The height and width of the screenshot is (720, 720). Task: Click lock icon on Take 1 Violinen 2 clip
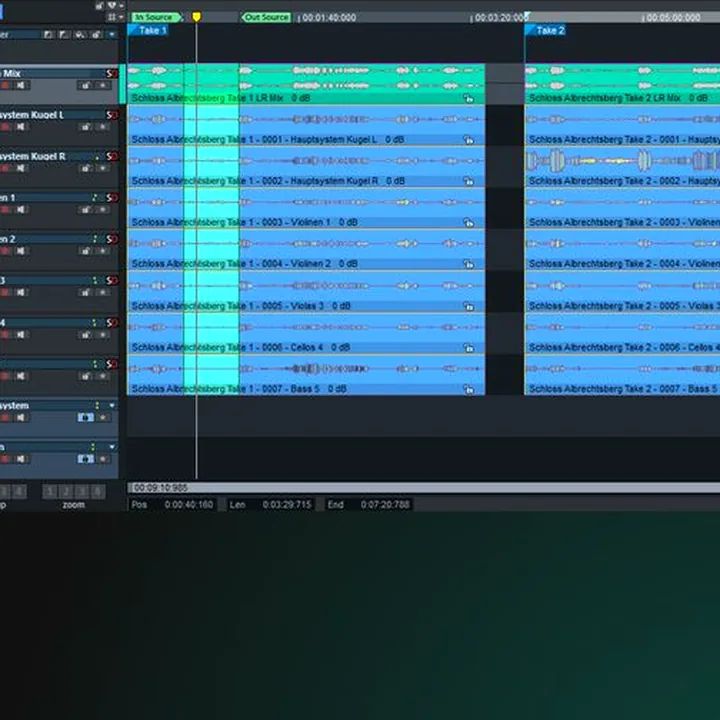pyautogui.click(x=468, y=264)
